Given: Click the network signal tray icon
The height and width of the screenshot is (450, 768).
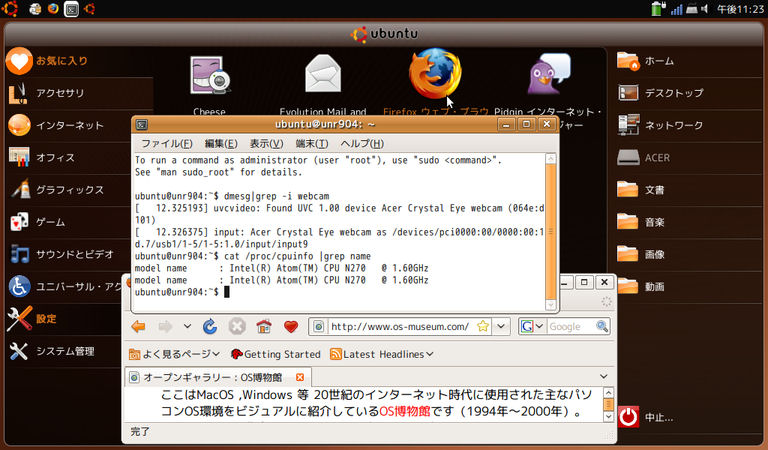Looking at the screenshot, I should [676, 9].
